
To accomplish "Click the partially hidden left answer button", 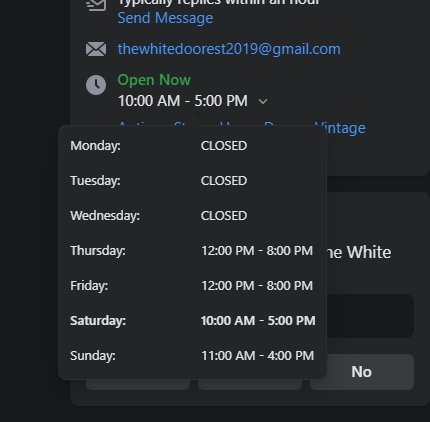I will 138,384.
